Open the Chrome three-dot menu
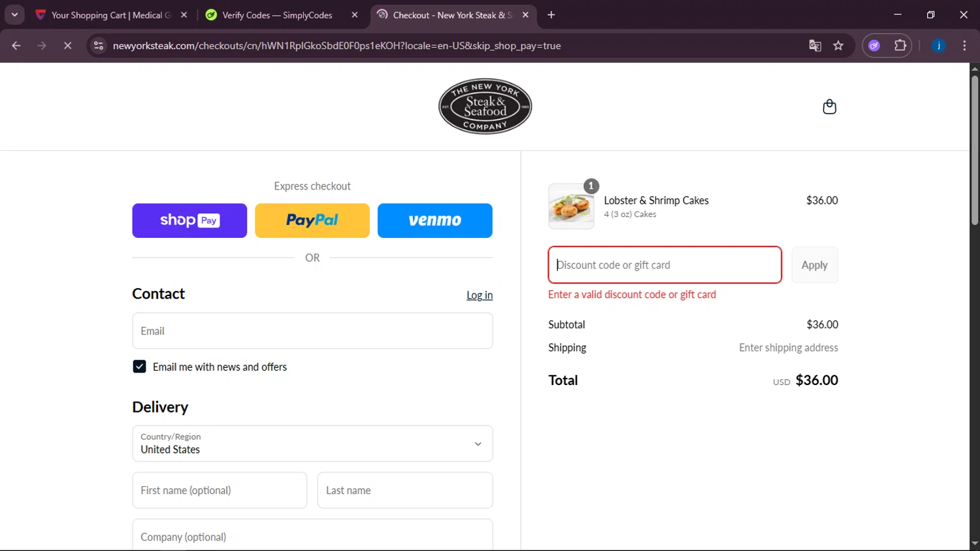Screen dimensions: 980x551 (x=964, y=46)
